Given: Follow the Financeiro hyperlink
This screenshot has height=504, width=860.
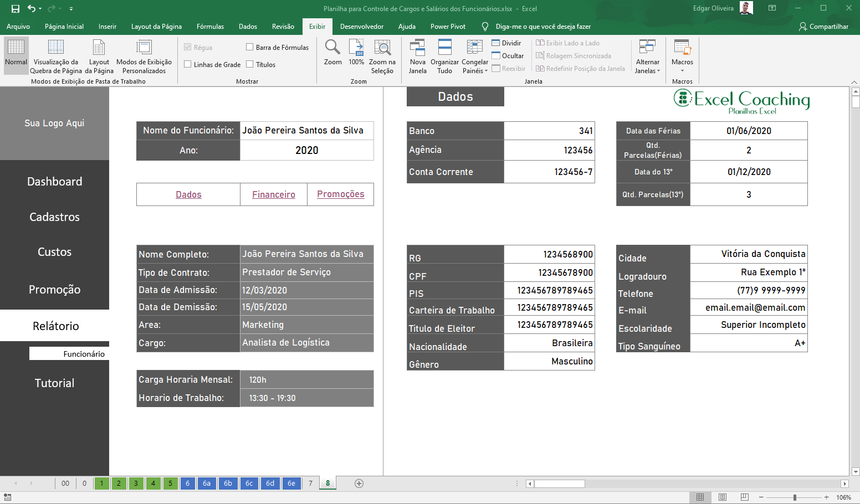Looking at the screenshot, I should pos(274,194).
